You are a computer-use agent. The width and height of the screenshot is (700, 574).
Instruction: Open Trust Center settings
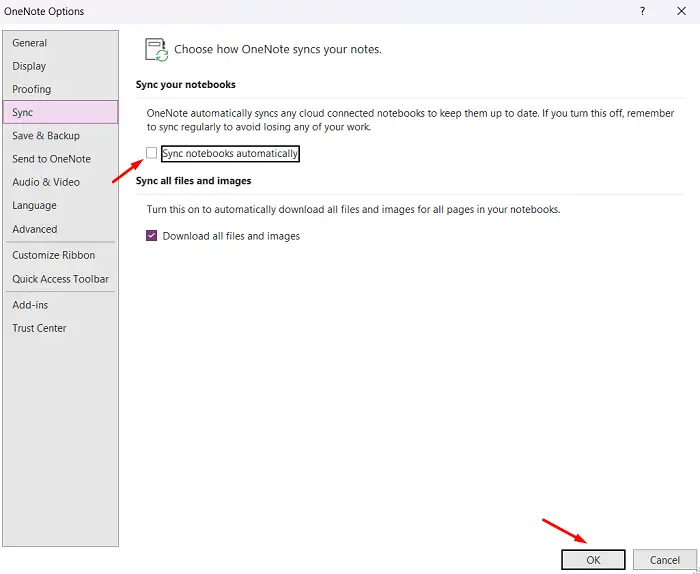coord(60,328)
